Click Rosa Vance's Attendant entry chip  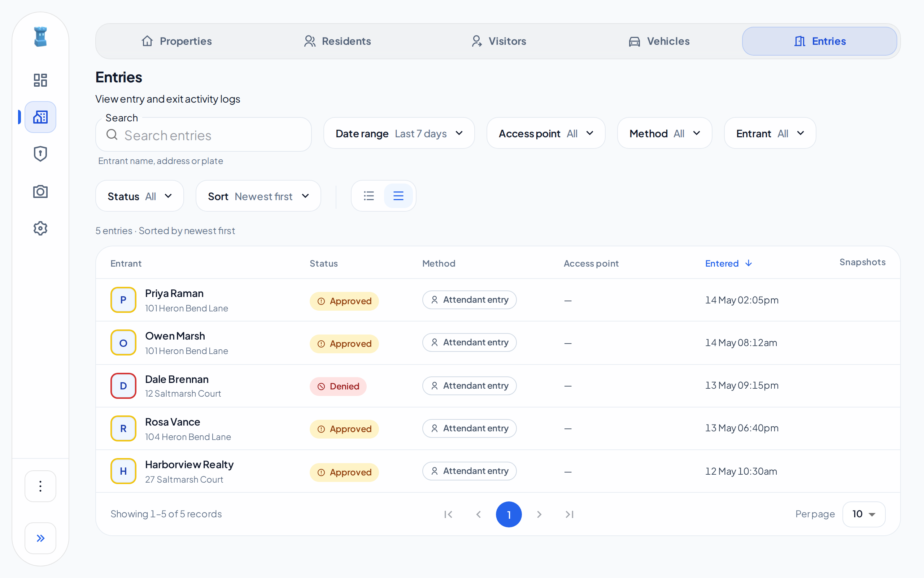coord(469,428)
